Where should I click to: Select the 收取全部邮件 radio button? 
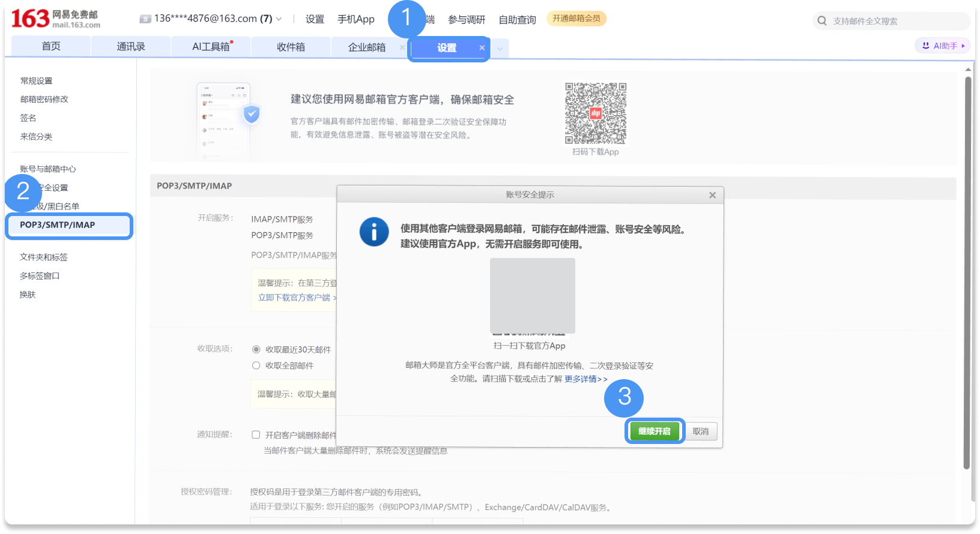coord(256,365)
